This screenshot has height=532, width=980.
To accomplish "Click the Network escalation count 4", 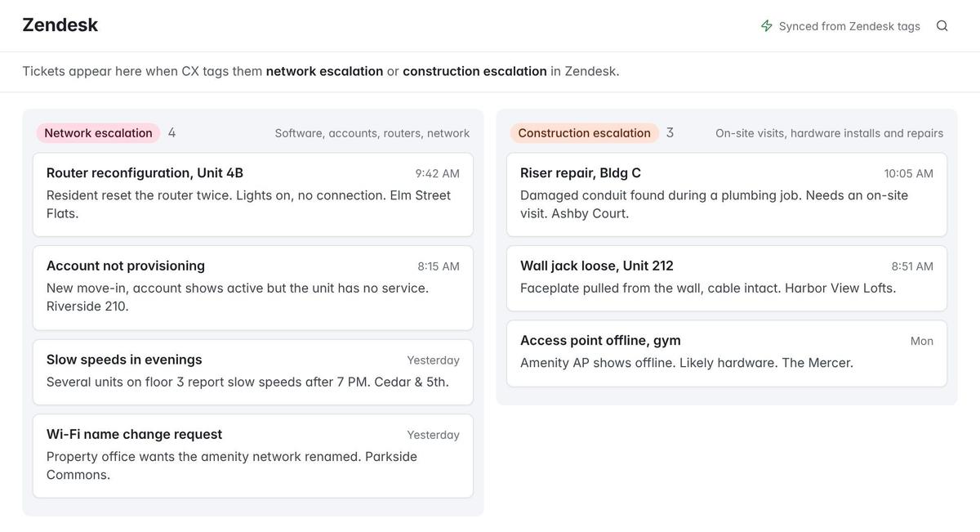I will point(171,132).
